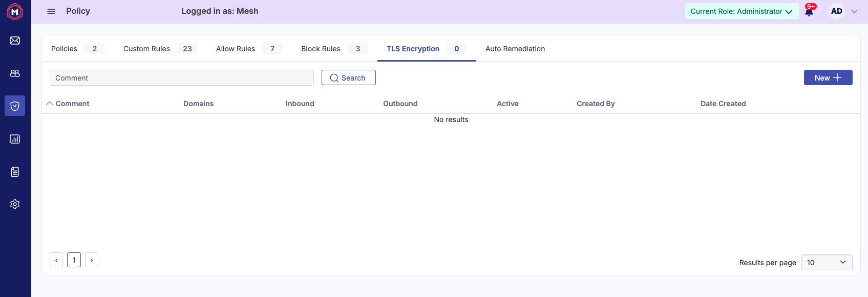Sort by the Comment column header

(72, 104)
